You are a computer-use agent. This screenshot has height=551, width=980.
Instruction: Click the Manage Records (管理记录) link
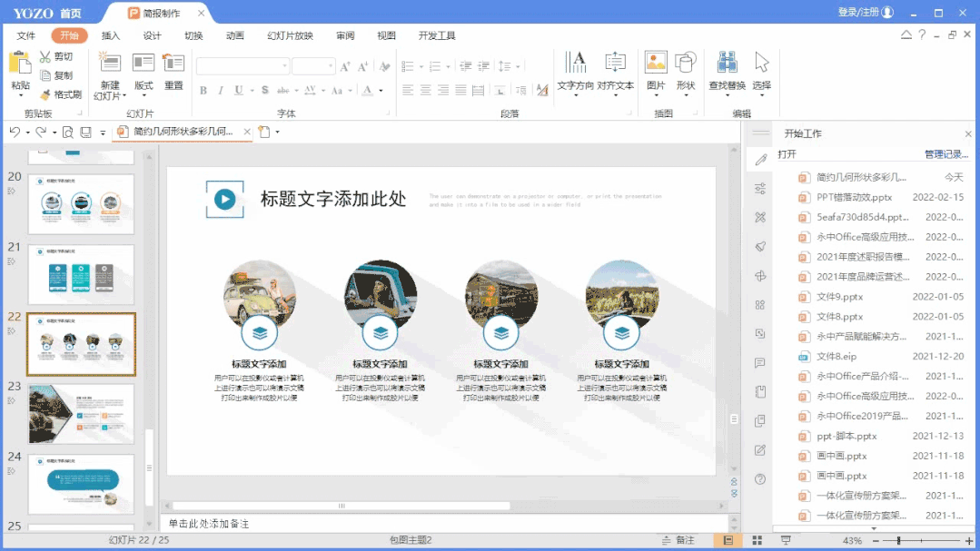click(945, 155)
